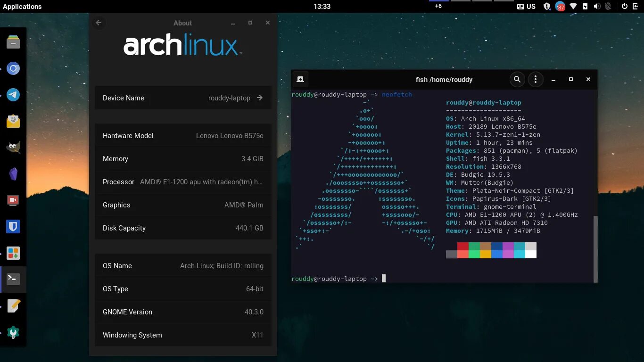Select the Processor row
The width and height of the screenshot is (644, 362).
183,181
